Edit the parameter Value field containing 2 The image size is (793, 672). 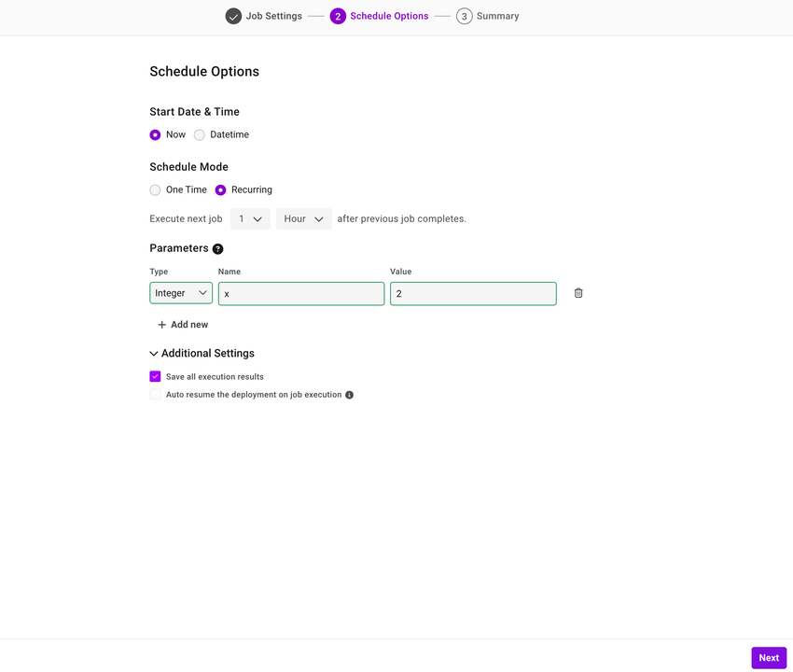[x=473, y=293]
